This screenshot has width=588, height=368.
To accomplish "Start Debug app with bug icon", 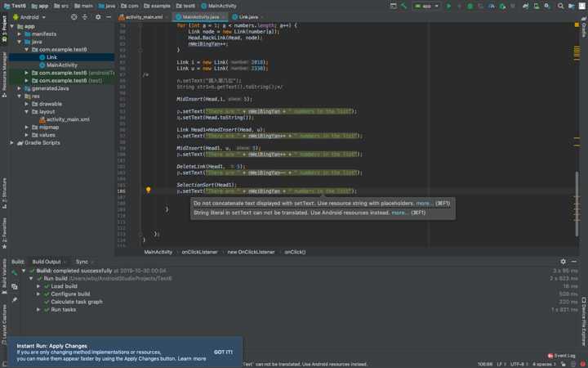I will point(470,6).
